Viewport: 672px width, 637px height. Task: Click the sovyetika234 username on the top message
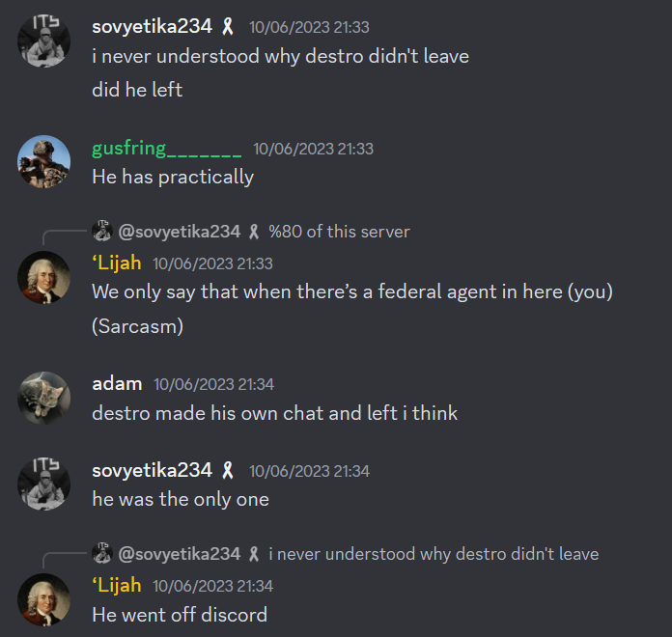tap(153, 27)
